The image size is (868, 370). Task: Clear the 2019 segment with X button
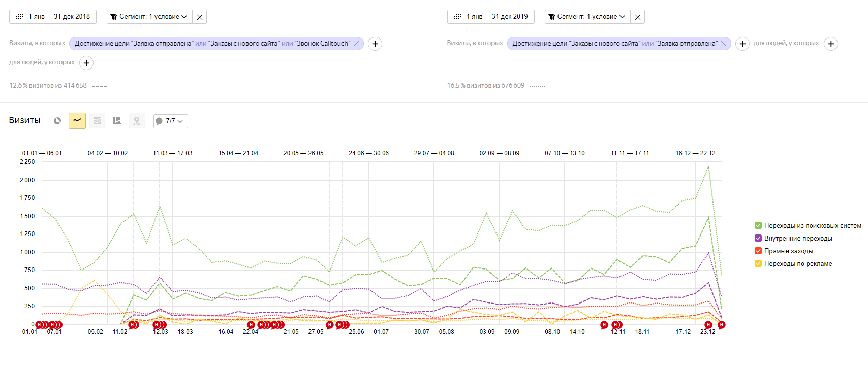click(x=638, y=17)
